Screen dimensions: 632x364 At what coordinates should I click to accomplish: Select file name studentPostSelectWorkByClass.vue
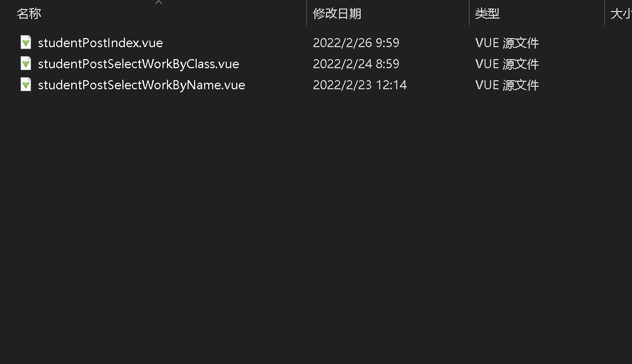(138, 64)
